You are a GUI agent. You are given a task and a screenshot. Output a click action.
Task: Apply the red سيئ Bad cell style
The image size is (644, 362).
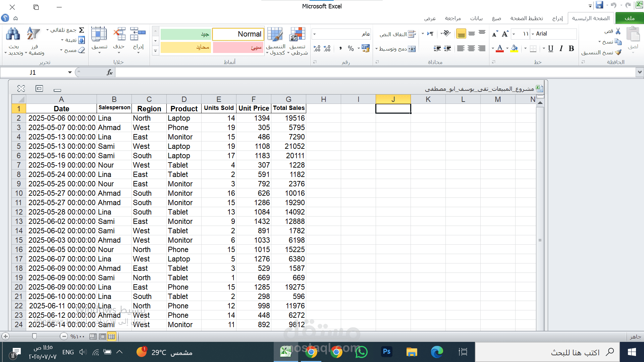238,47
